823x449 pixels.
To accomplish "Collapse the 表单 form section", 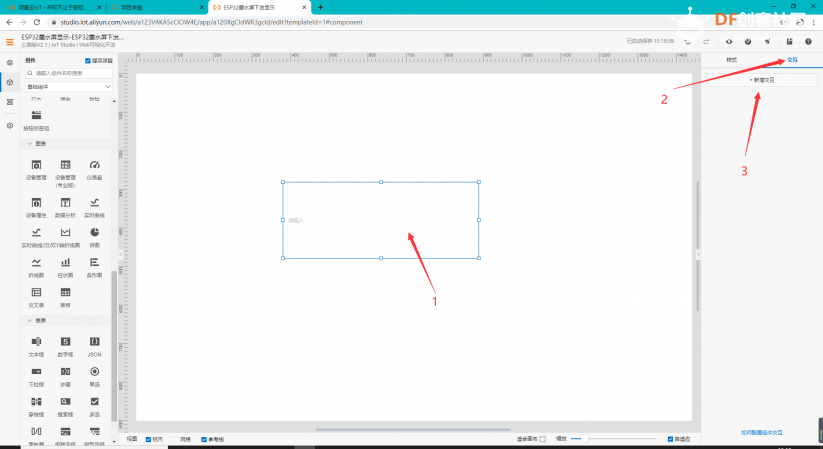I will click(30, 320).
